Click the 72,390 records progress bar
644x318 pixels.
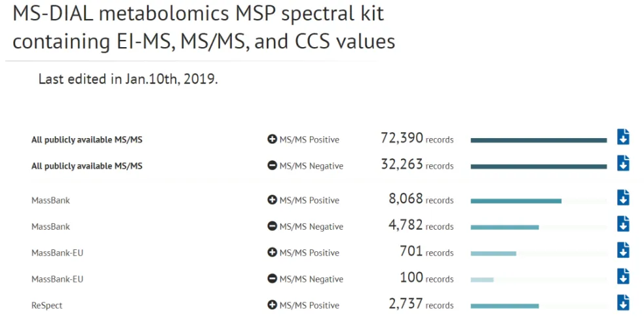[x=538, y=140]
